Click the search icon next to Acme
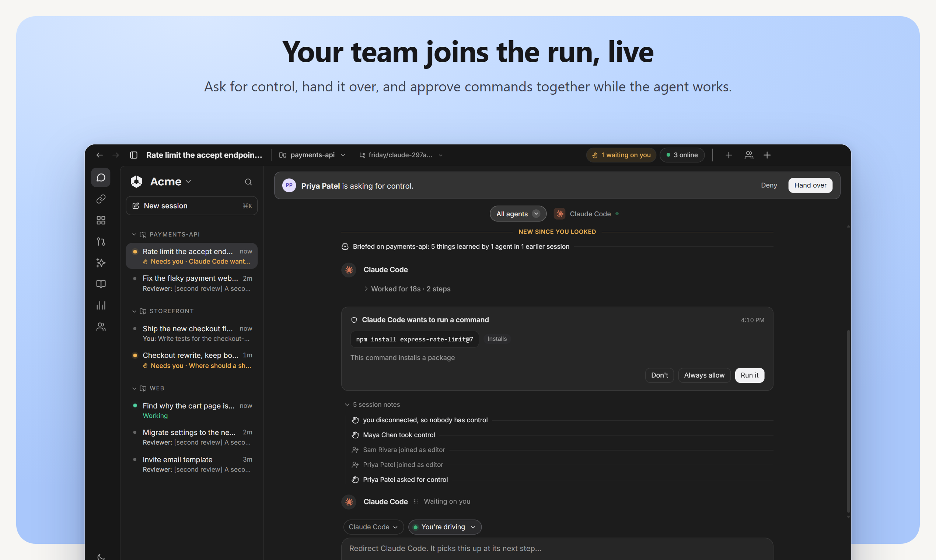The image size is (936, 560). (x=248, y=182)
